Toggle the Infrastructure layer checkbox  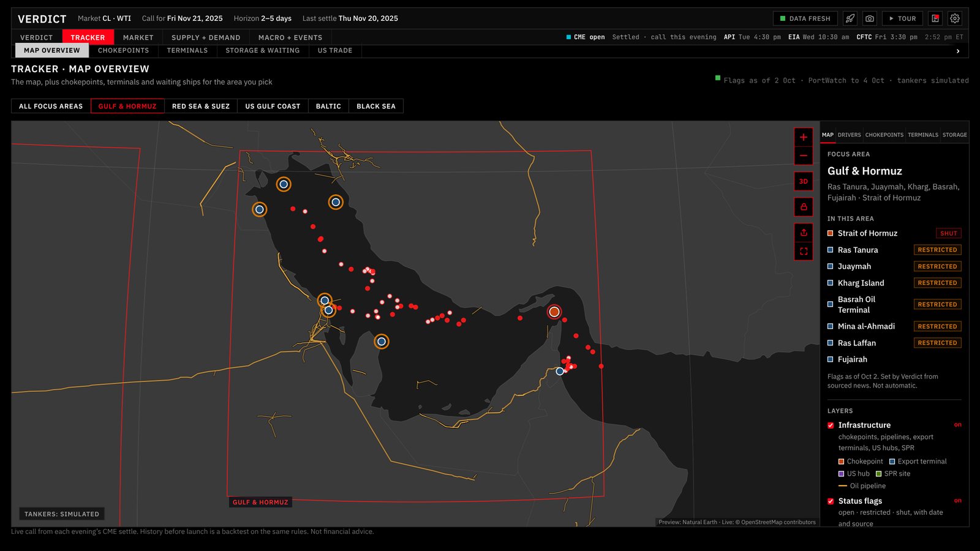831,425
